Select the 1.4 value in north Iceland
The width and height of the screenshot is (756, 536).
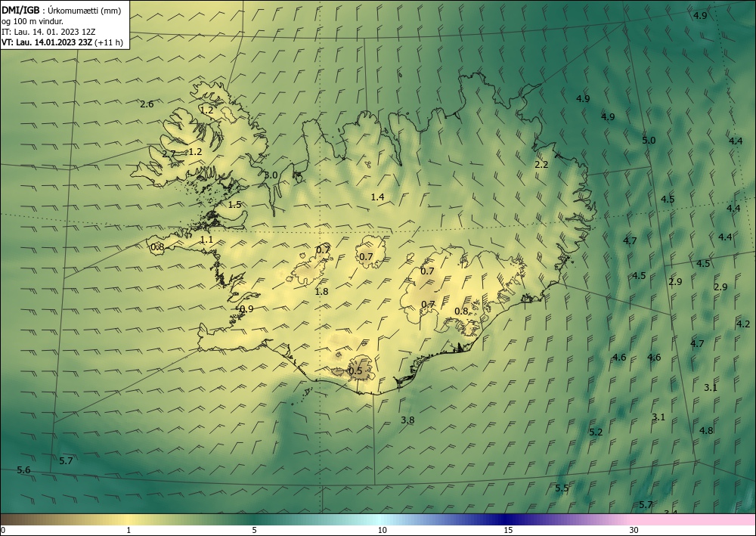[x=377, y=197]
